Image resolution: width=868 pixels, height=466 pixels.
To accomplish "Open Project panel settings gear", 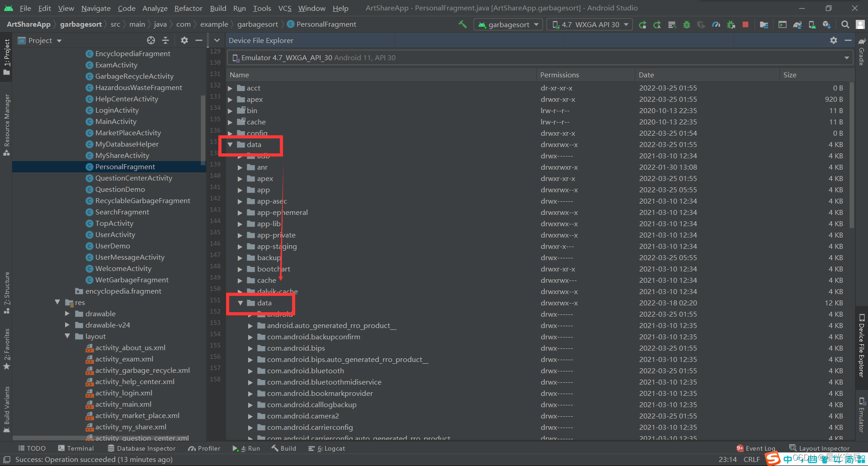I will 184,40.
